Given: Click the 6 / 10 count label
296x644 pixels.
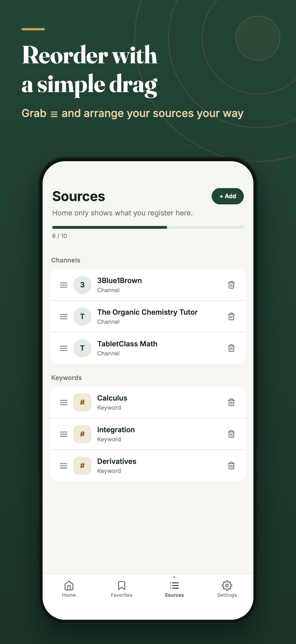Looking at the screenshot, I should [x=59, y=236].
